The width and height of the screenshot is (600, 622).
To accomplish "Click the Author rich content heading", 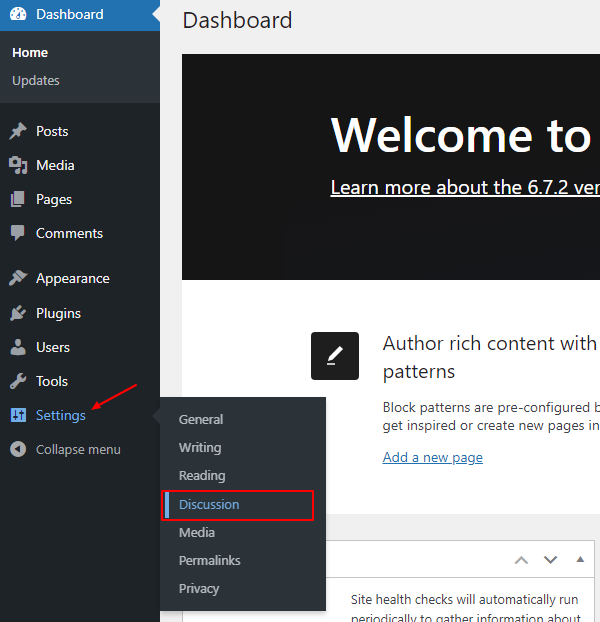I will click(490, 357).
